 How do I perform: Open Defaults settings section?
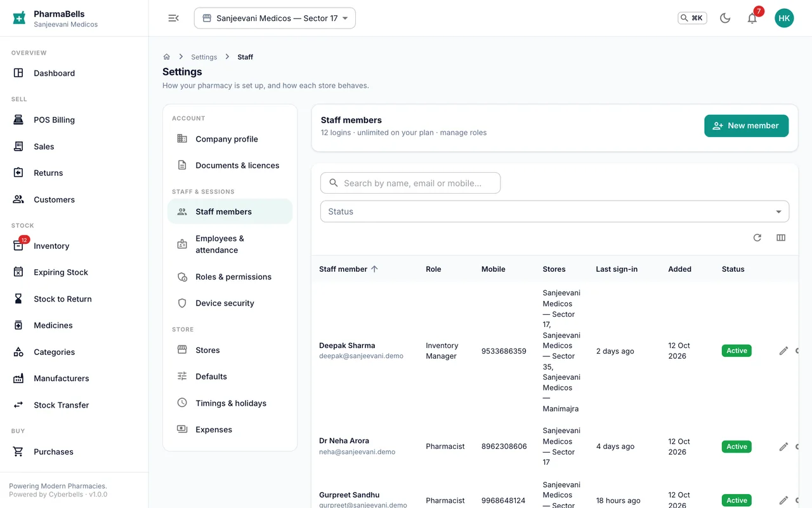[230, 377]
